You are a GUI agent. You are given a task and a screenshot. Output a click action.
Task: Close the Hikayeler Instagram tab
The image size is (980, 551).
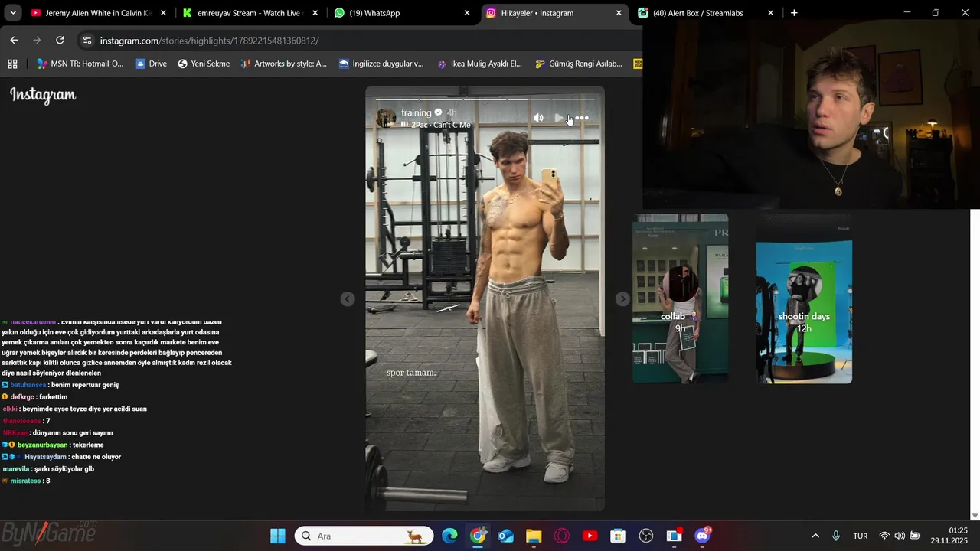click(x=619, y=13)
